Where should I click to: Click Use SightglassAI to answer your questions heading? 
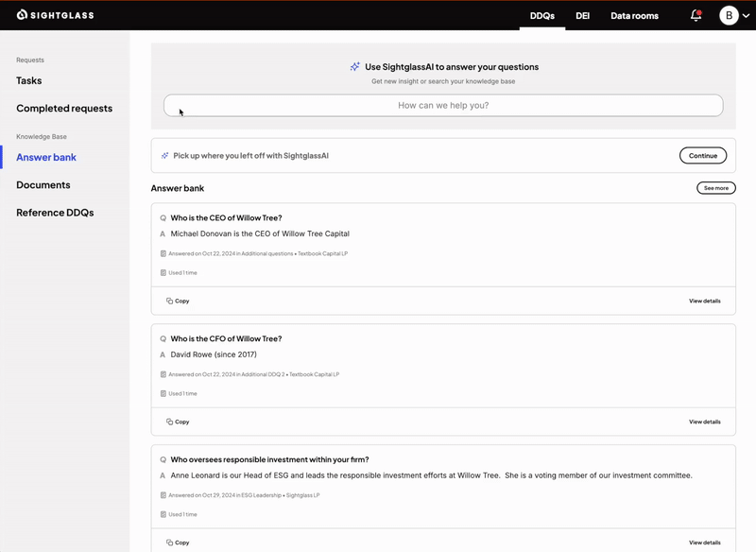point(452,67)
